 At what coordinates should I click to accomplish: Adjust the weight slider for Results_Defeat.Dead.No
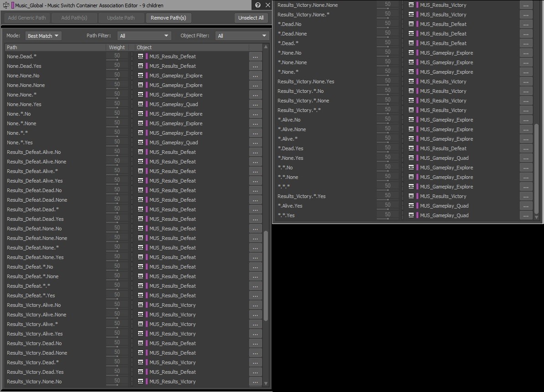(117, 190)
